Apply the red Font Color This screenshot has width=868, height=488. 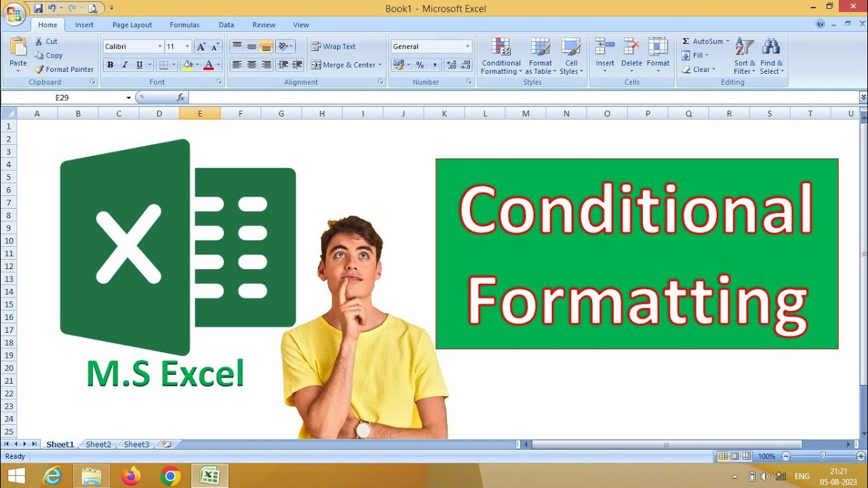click(x=208, y=65)
